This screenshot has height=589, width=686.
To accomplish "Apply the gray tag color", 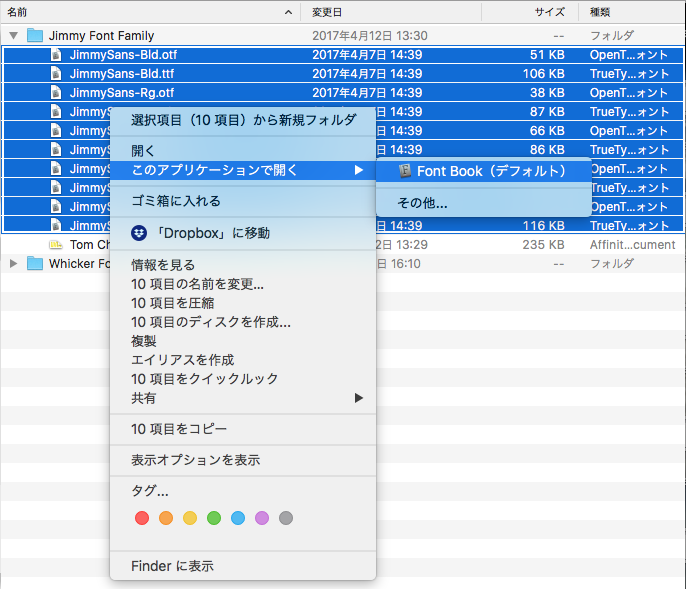I will click(x=286, y=518).
